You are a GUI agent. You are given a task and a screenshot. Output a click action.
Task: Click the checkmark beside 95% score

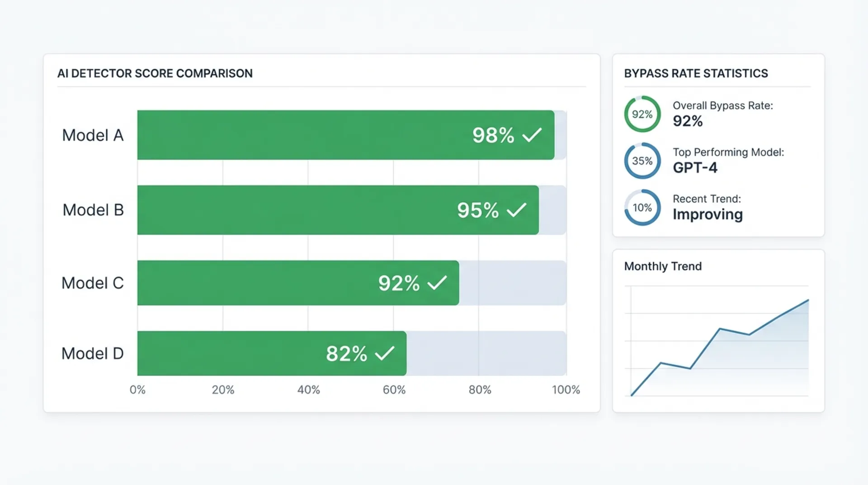(516, 210)
